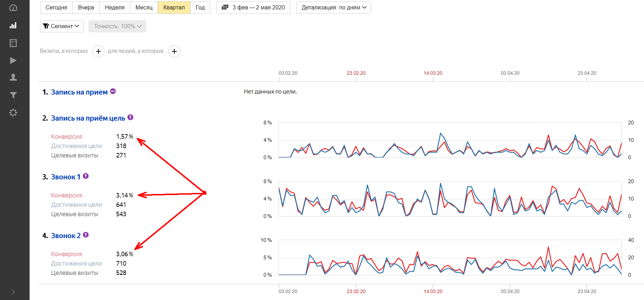Viewport: 644px width, 300px height.
Task: Click the 23.02.20 date label on bottom axis
Action: tap(356, 291)
